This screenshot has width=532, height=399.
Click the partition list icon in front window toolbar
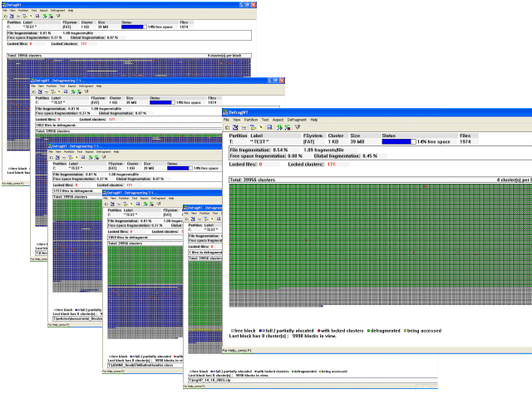click(244, 127)
